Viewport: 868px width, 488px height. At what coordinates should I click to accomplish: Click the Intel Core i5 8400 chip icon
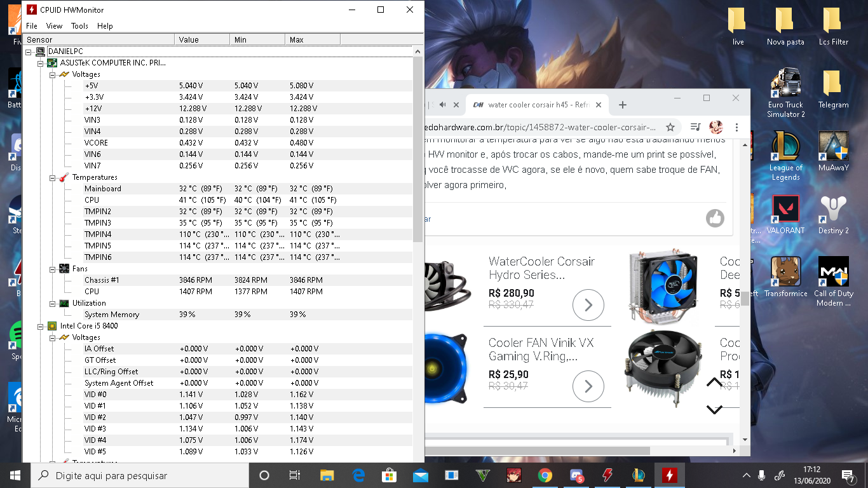53,326
